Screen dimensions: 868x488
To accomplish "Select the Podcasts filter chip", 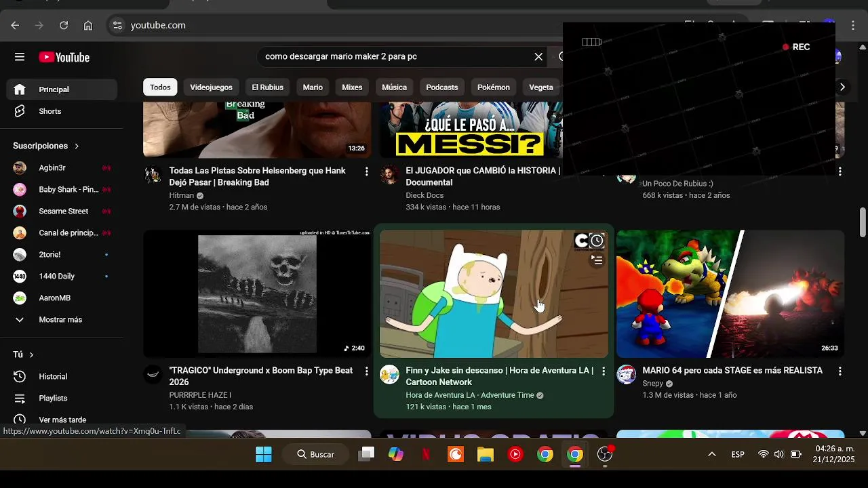I will [442, 87].
